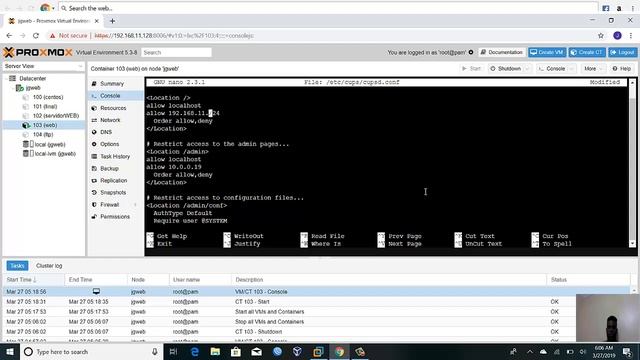Select the jgweb node in tree
The image size is (640, 360).
33,88
